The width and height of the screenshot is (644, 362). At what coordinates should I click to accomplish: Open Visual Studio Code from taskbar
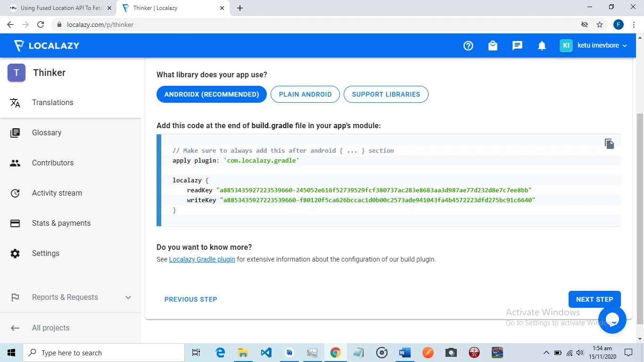click(x=266, y=353)
